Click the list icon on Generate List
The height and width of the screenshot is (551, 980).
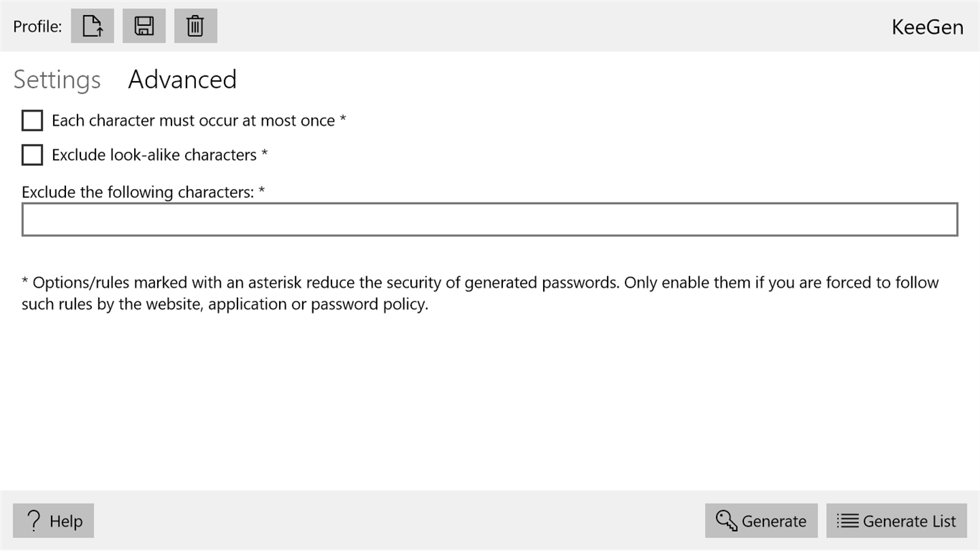pyautogui.click(x=847, y=521)
